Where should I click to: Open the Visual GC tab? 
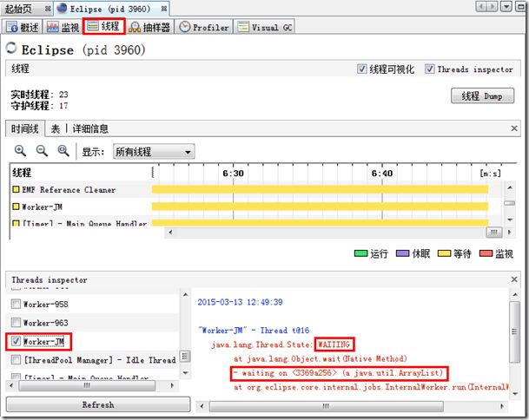(x=264, y=27)
